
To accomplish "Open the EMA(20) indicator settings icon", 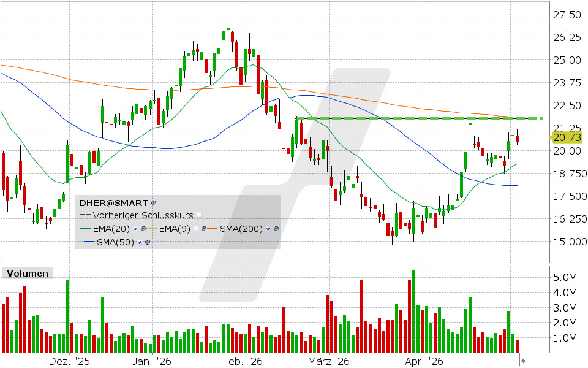I will point(143,229).
